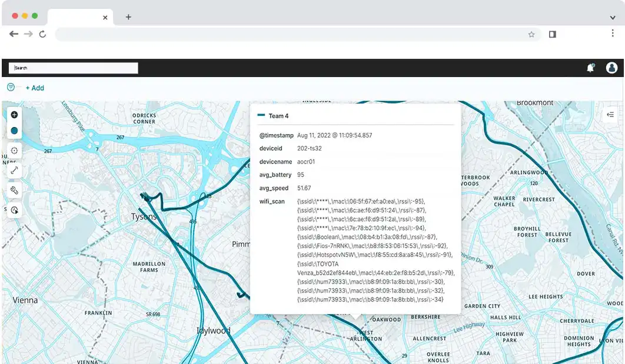Click the + Add filter button
This screenshot has width=625, height=364.
35,88
